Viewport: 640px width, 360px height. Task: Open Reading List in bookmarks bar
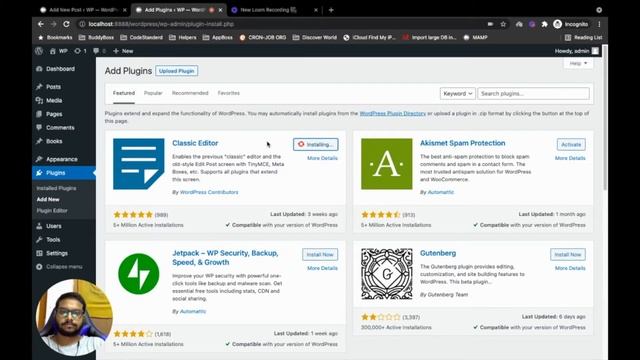tap(584, 38)
